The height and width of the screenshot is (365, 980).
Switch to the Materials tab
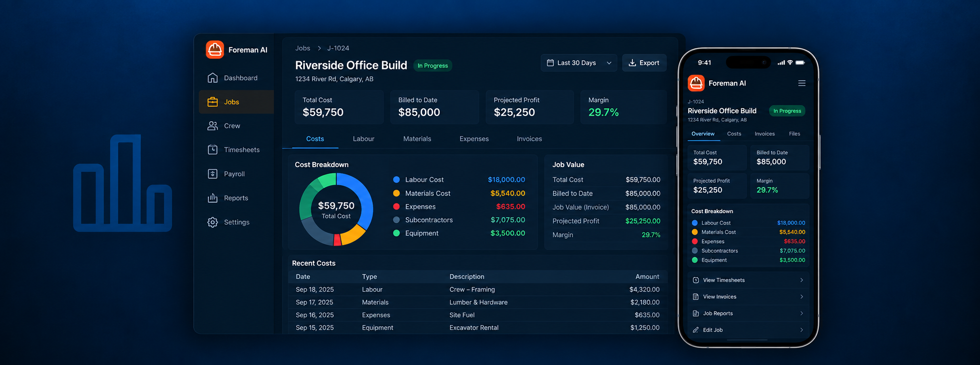click(417, 139)
